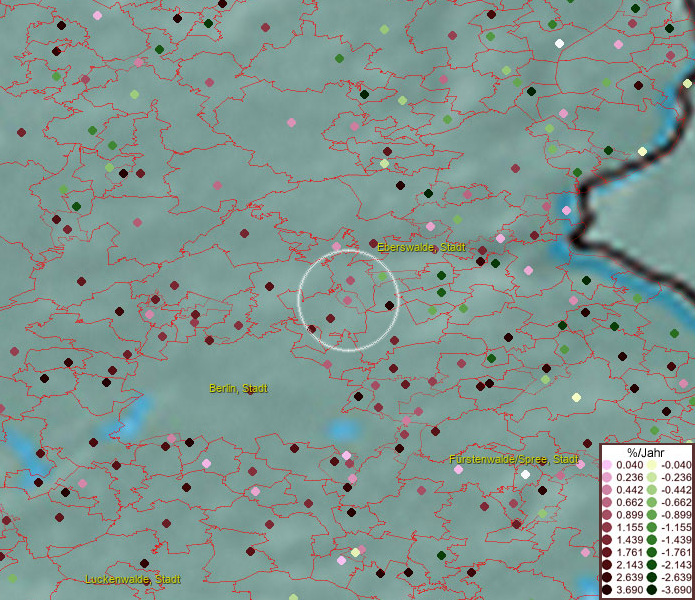695x600 pixels.
Task: Click the 0.040 light pink legend swatch
Action: pos(607,465)
